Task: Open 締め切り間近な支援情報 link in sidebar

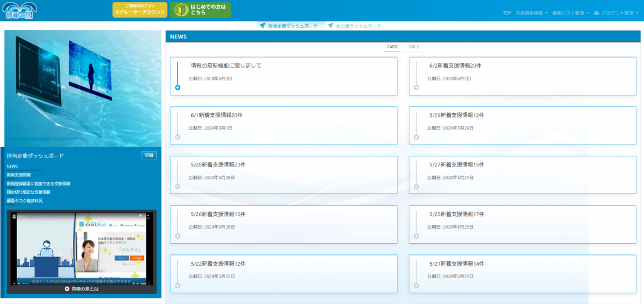Action: [x=28, y=192]
